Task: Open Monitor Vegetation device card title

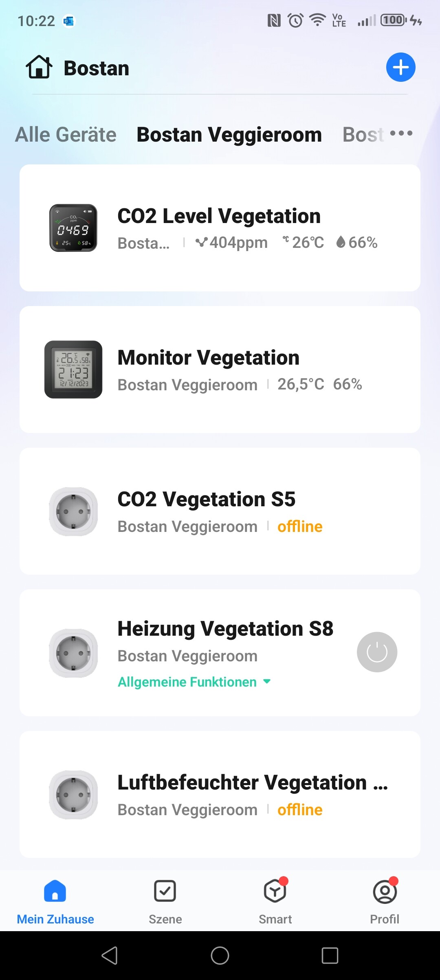Action: point(208,358)
